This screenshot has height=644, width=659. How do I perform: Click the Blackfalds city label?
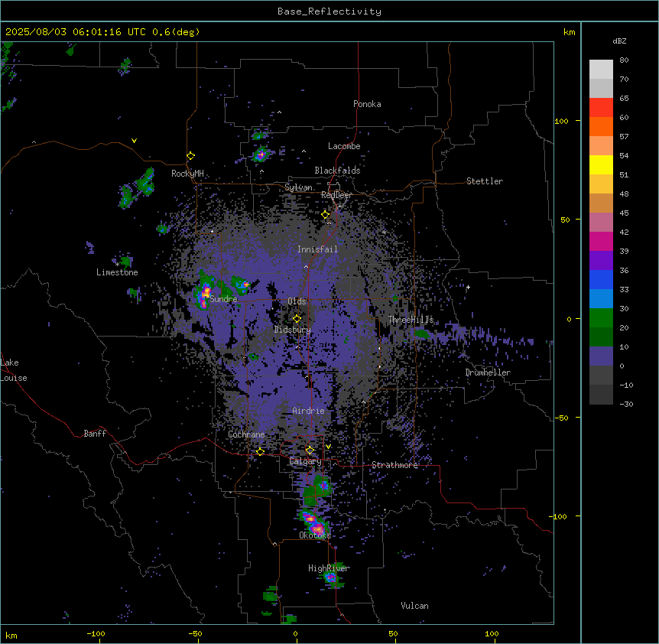(x=337, y=171)
